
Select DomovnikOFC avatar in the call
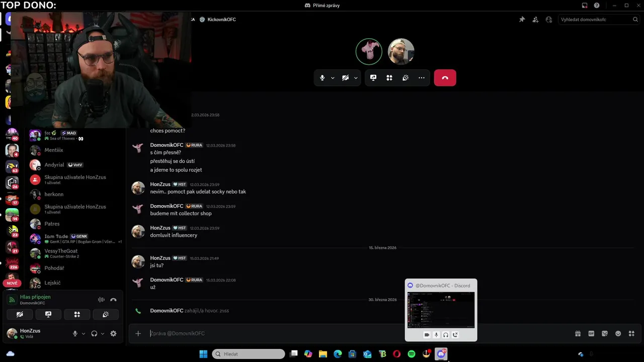(x=369, y=51)
